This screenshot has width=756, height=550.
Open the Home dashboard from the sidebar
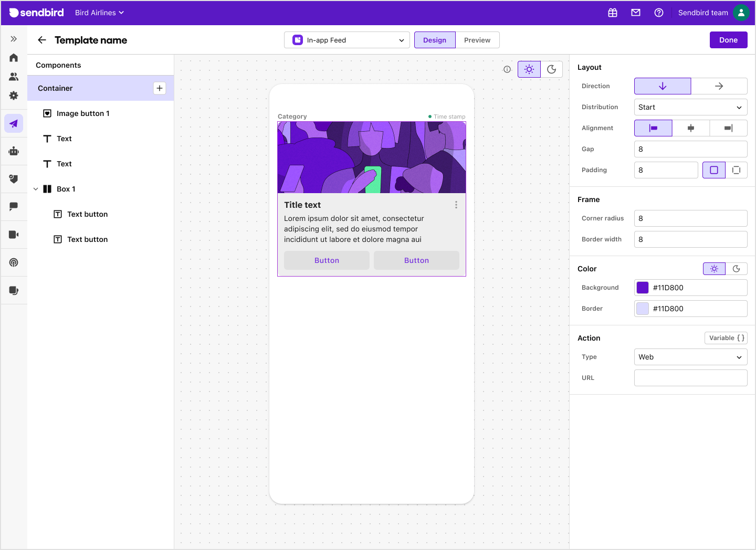point(14,58)
